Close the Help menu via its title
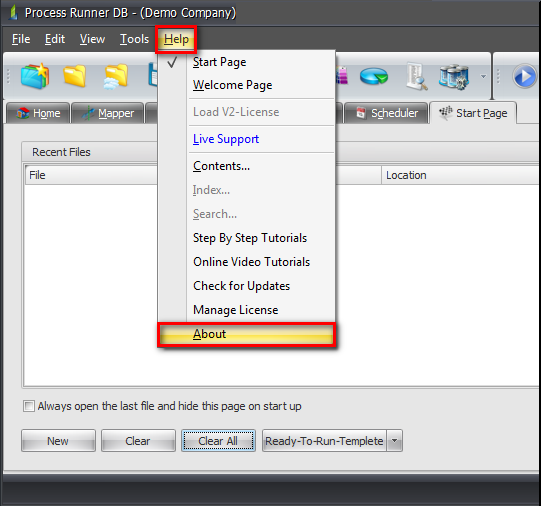541x506 pixels. click(176, 39)
